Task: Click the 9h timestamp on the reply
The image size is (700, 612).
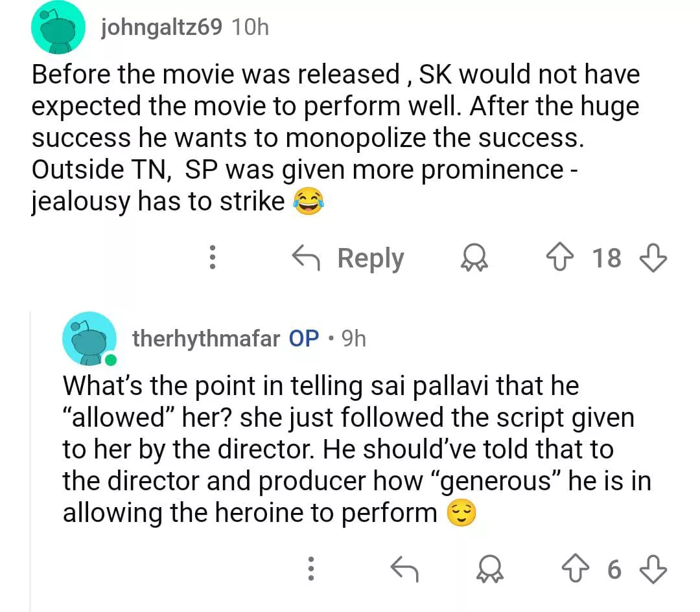Action: pyautogui.click(x=354, y=338)
